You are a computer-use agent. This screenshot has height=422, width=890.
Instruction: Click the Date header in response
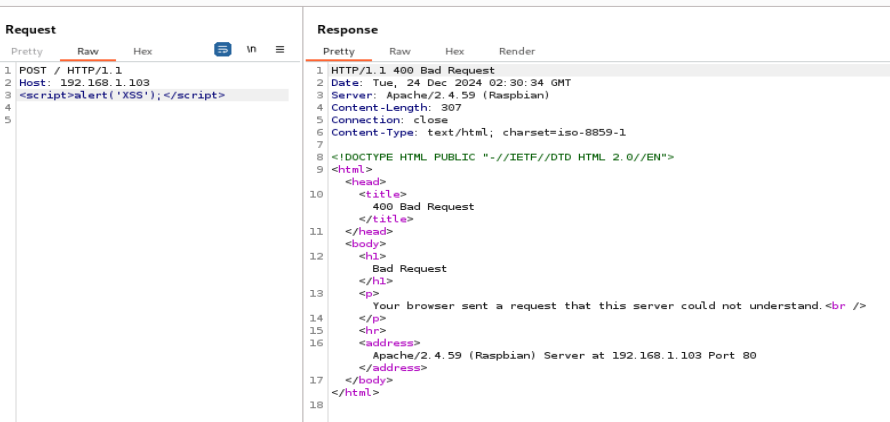[451, 83]
